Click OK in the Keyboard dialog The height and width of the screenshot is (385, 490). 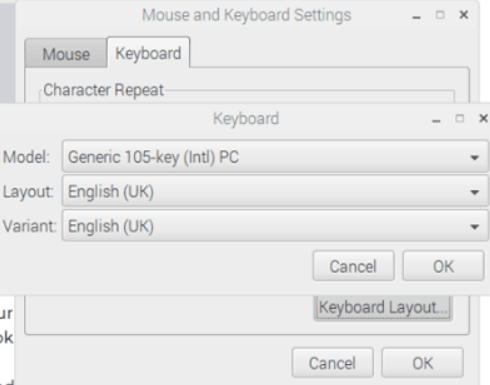[443, 266]
